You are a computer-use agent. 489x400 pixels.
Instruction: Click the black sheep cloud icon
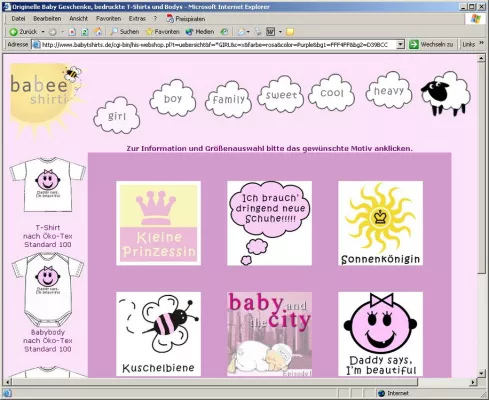(445, 94)
